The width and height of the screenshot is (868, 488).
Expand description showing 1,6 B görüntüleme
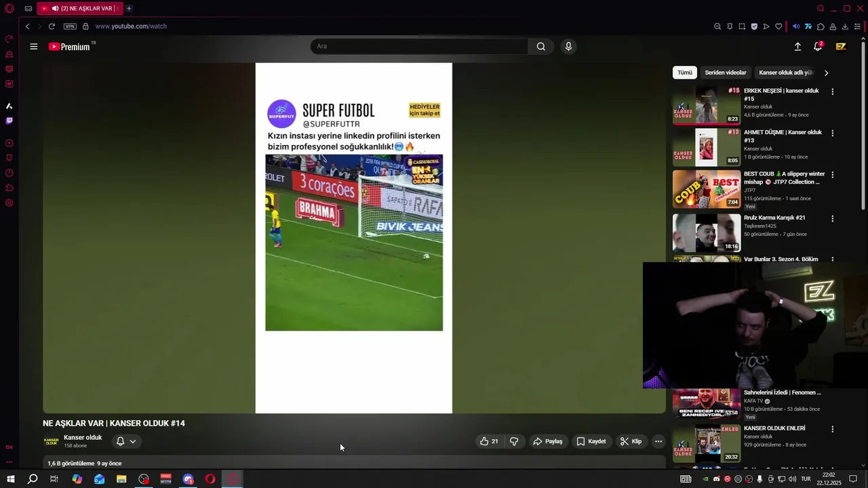point(354,463)
